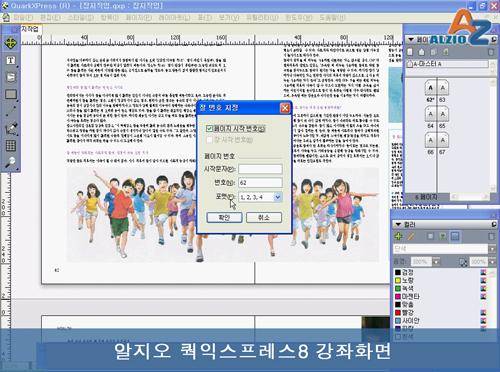This screenshot has width=500, height=372.
Task: Click the opacity icon in Colors panel
Action: pyautogui.click(x=464, y=262)
